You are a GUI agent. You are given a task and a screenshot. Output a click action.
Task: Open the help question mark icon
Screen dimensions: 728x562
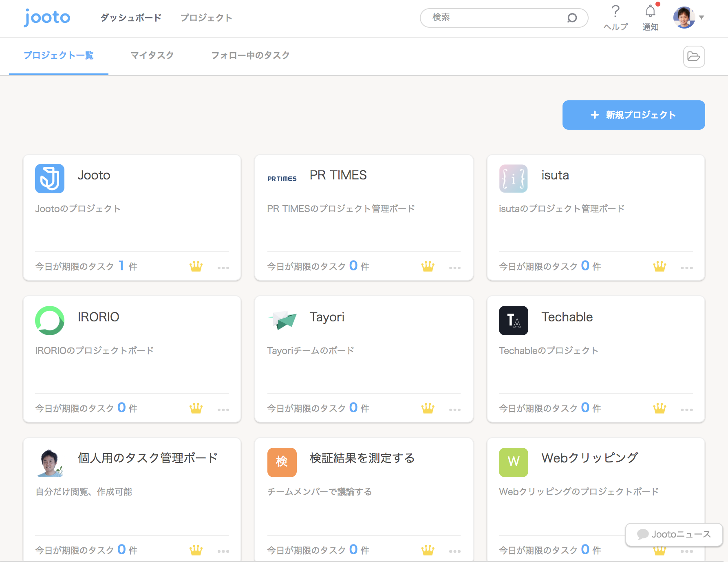pos(615,11)
